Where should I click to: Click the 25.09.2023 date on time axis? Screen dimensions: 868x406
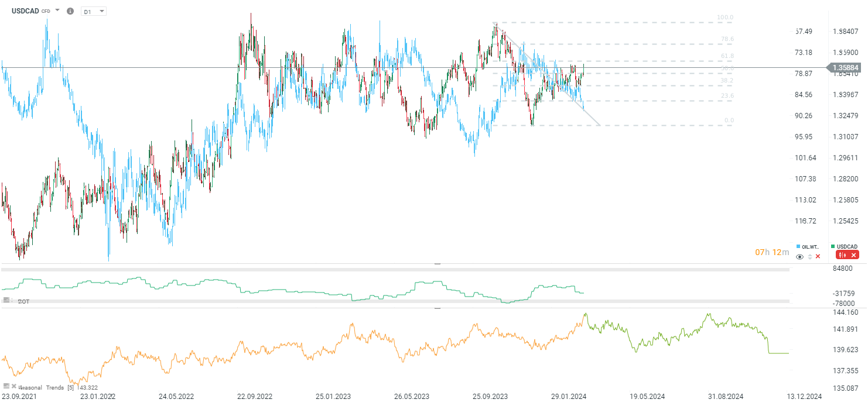click(491, 396)
